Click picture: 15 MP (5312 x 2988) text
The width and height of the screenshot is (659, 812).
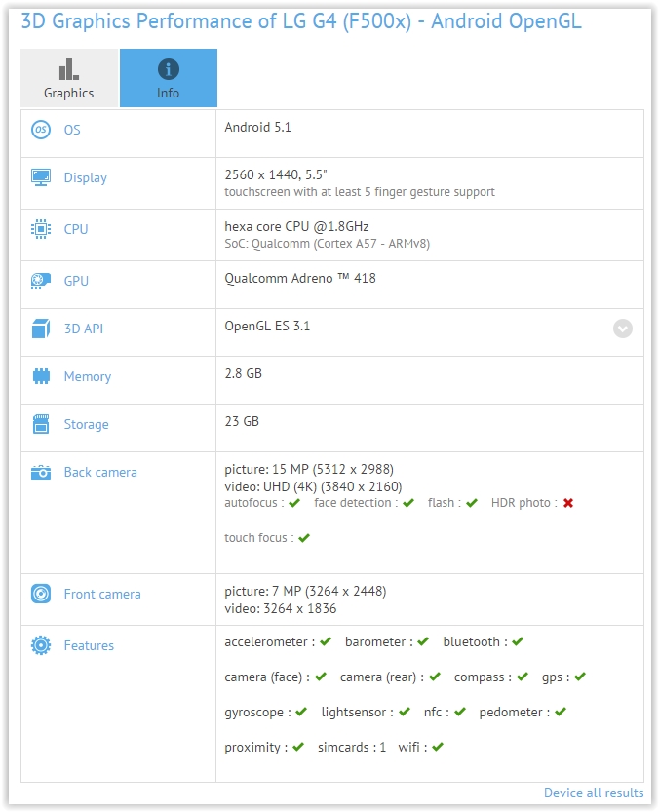(x=309, y=469)
